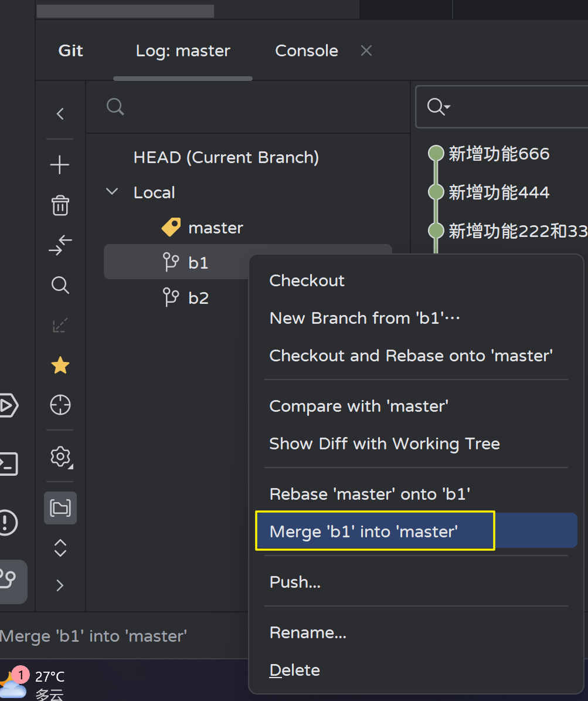
Task: Click the delete branch trash icon
Action: point(60,206)
